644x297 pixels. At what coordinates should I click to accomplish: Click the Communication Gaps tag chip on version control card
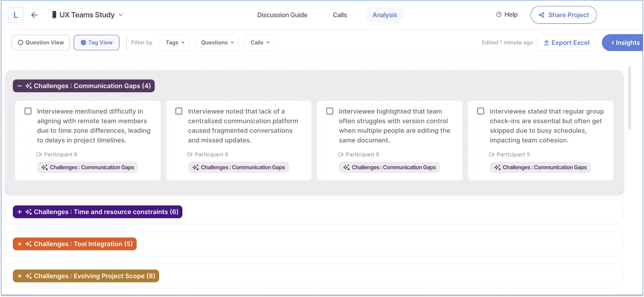(x=389, y=167)
